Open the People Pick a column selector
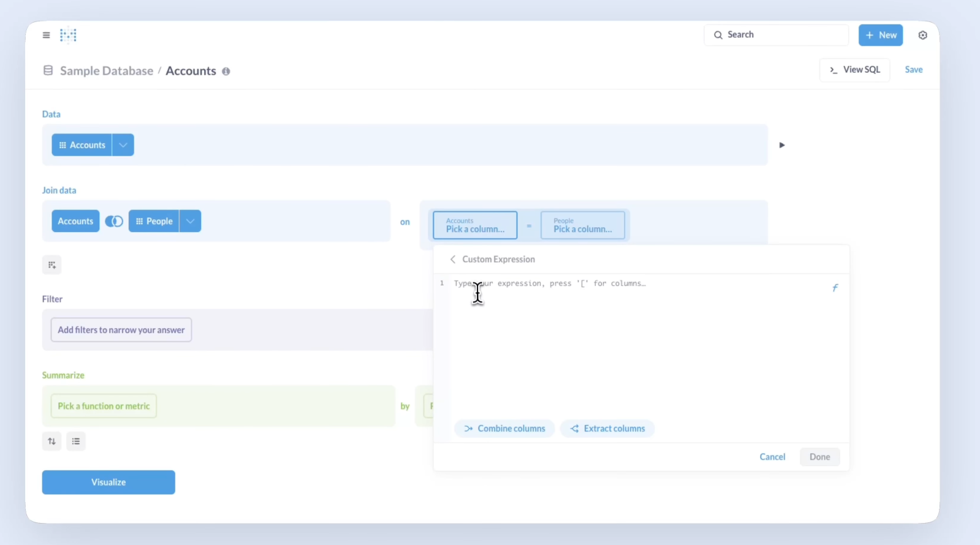This screenshot has width=980, height=545. [582, 225]
